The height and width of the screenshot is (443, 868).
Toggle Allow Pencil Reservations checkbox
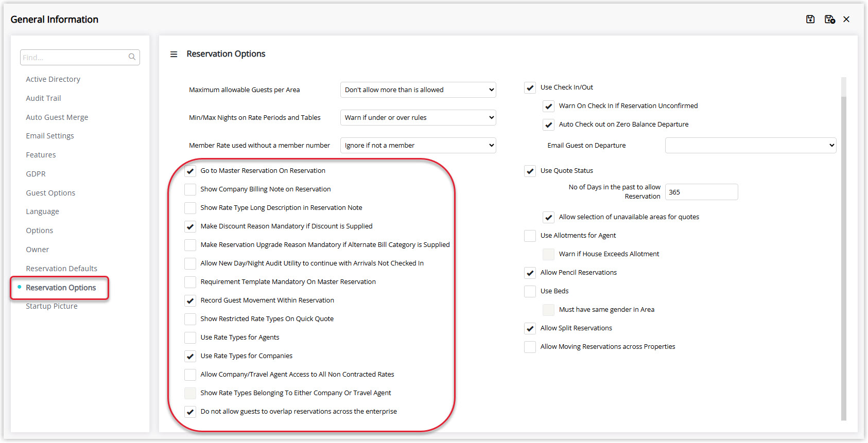pyautogui.click(x=530, y=273)
